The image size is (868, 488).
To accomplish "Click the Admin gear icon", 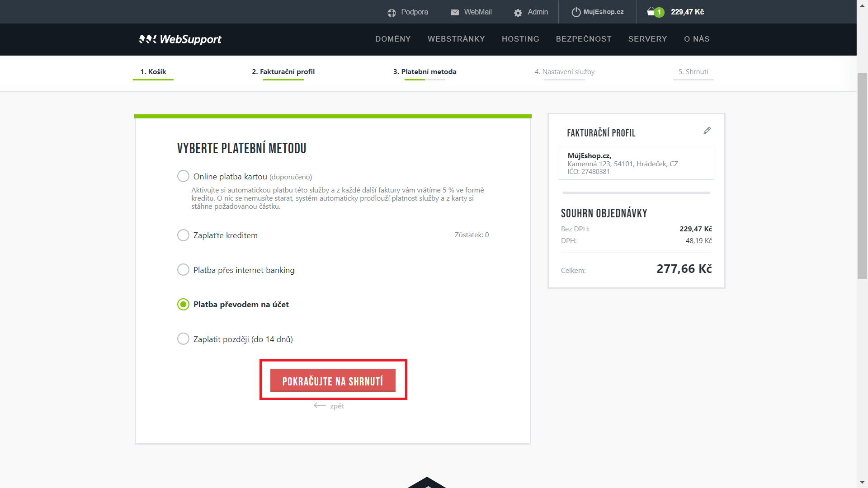I will [518, 13].
